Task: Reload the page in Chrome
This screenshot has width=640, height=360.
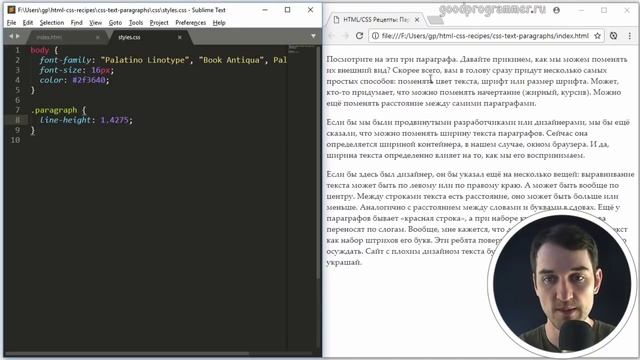Action: pos(359,36)
